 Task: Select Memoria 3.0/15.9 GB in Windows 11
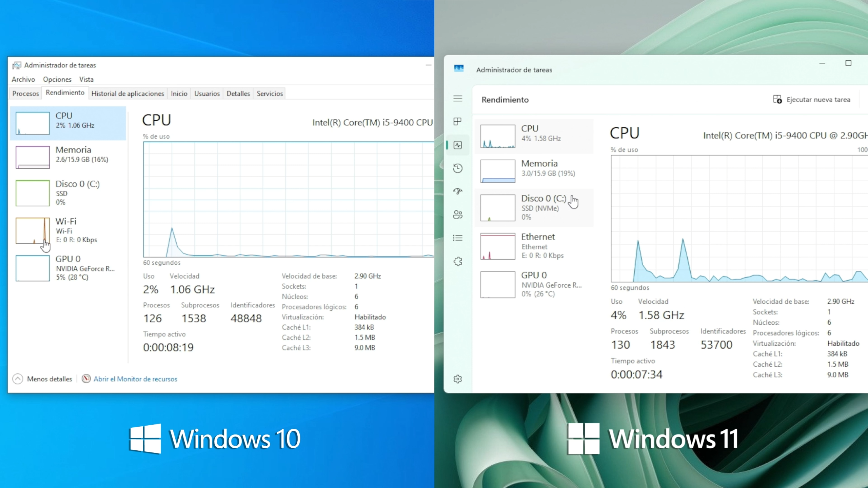[534, 171]
